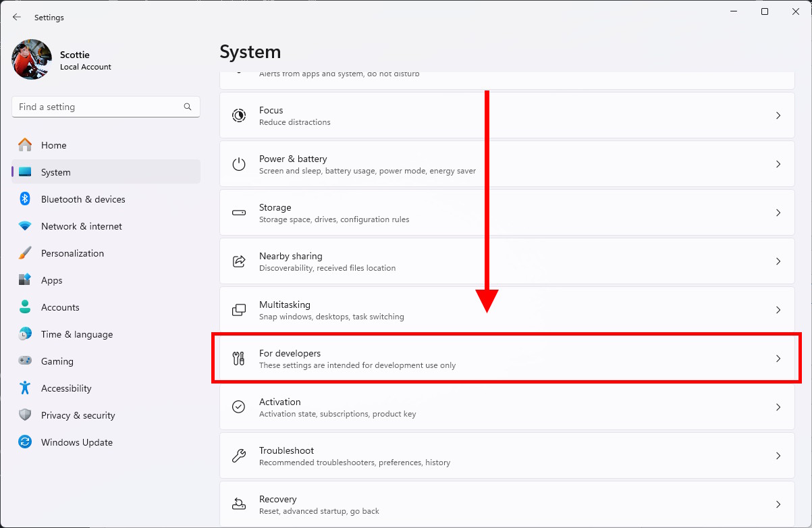Click the back arrow in Settings
812x528 pixels.
click(x=17, y=18)
